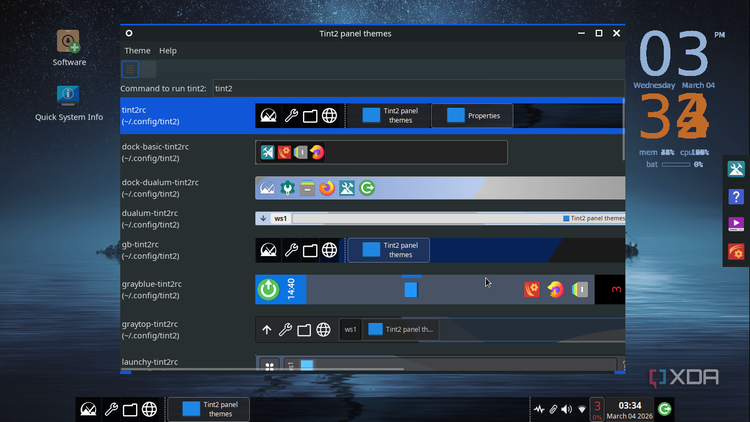Select the grayblue-tint2rc theme row
Screen dimensions: 750x422
pyautogui.click(x=372, y=289)
